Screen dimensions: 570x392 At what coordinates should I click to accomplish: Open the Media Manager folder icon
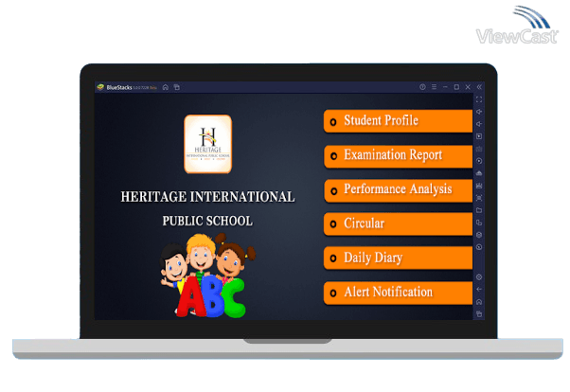(x=479, y=210)
